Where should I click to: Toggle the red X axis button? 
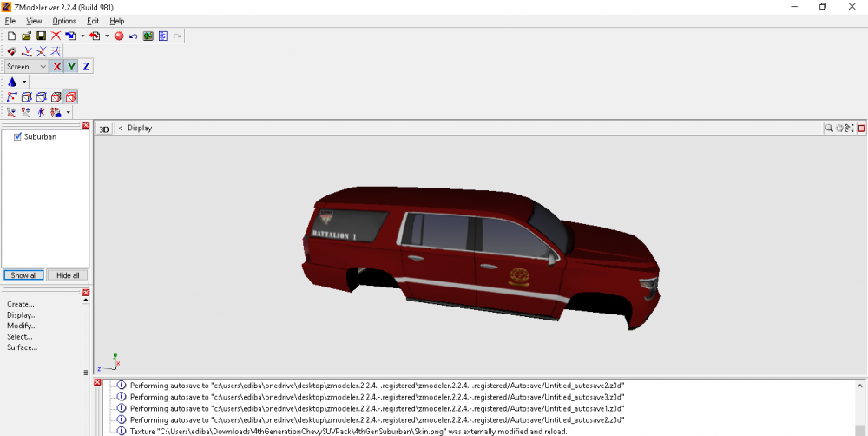point(57,66)
